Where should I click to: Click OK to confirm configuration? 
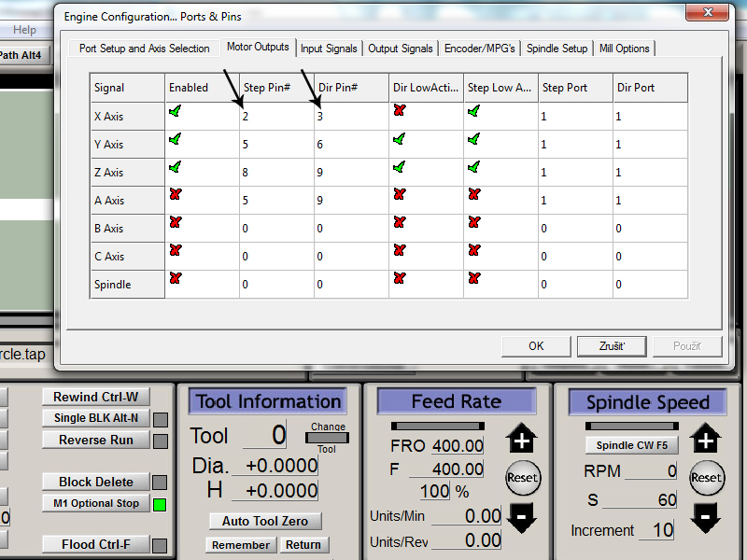point(536,345)
